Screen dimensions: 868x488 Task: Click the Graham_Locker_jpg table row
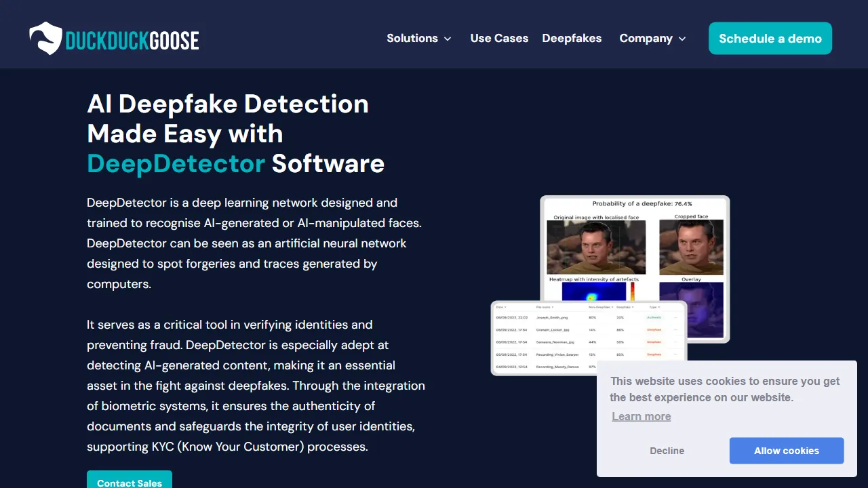[588, 329]
